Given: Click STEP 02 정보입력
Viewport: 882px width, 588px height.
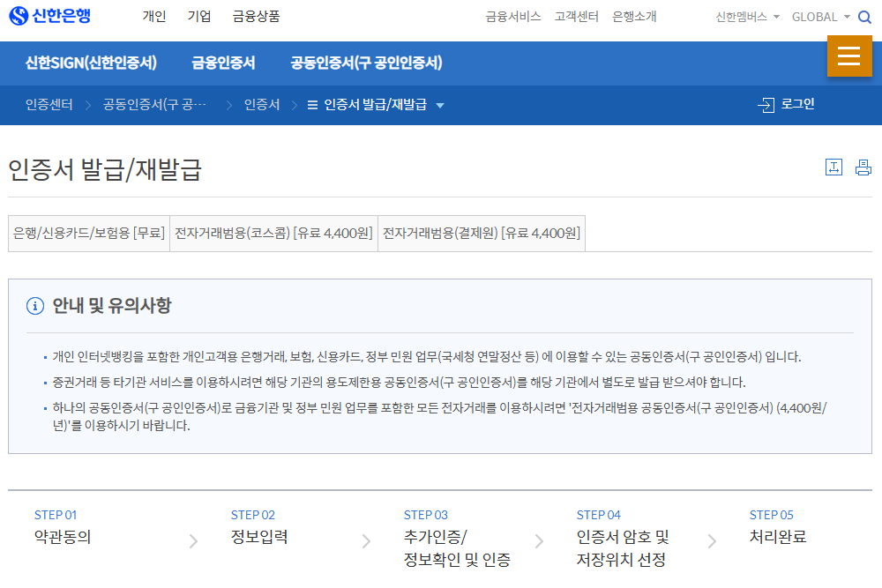Looking at the screenshot, I should (x=259, y=527).
